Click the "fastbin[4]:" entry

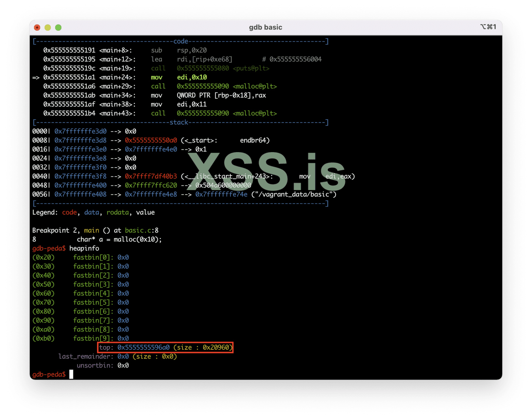pos(93,294)
